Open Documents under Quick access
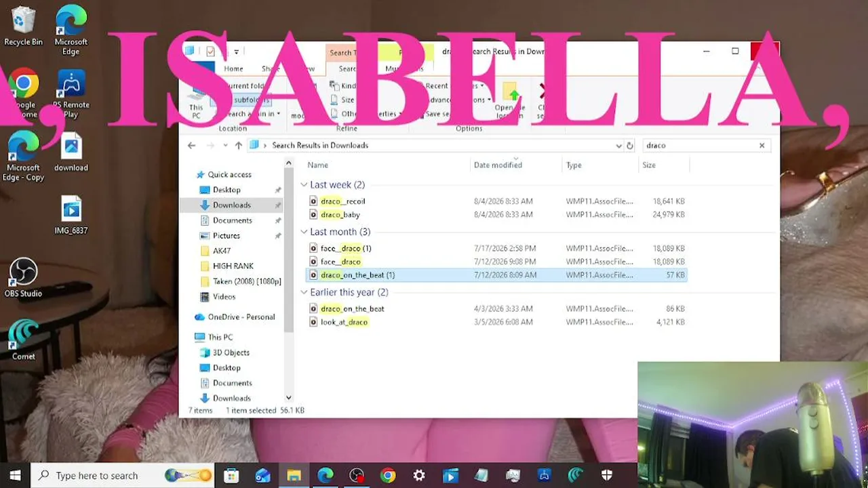Screen dimensions: 868x488 click(232, 220)
